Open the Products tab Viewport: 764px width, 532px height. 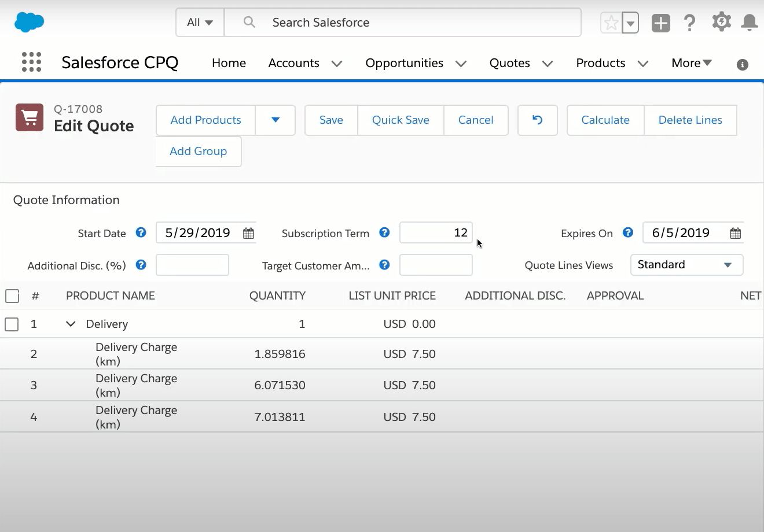click(x=600, y=63)
